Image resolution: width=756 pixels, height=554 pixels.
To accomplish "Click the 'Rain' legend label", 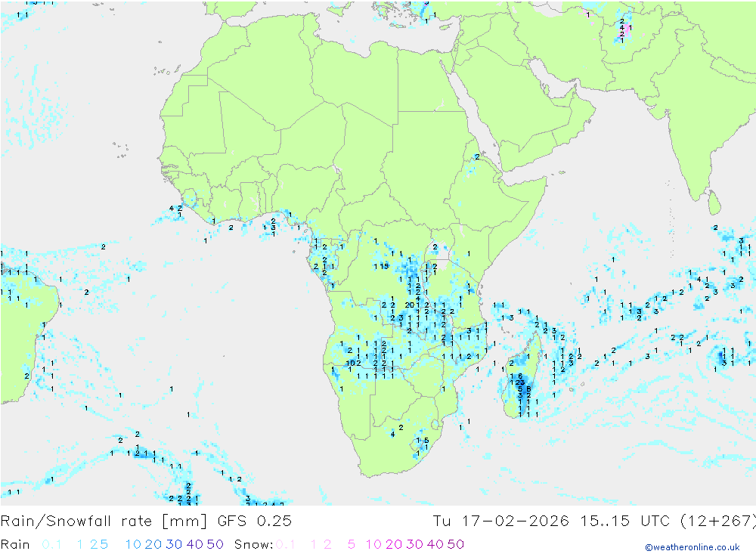I will pyautogui.click(x=15, y=544).
